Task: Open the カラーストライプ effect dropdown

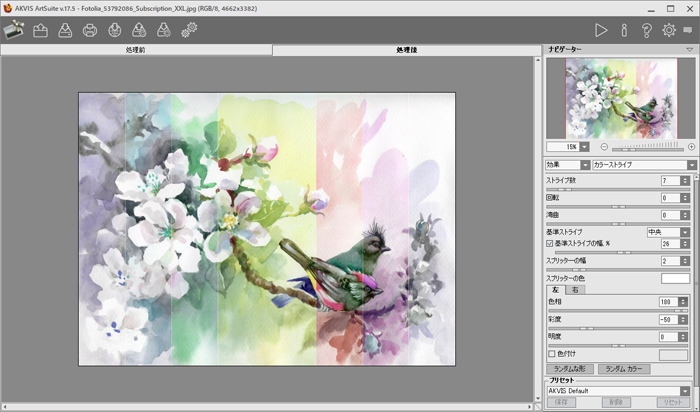Action: [x=692, y=165]
